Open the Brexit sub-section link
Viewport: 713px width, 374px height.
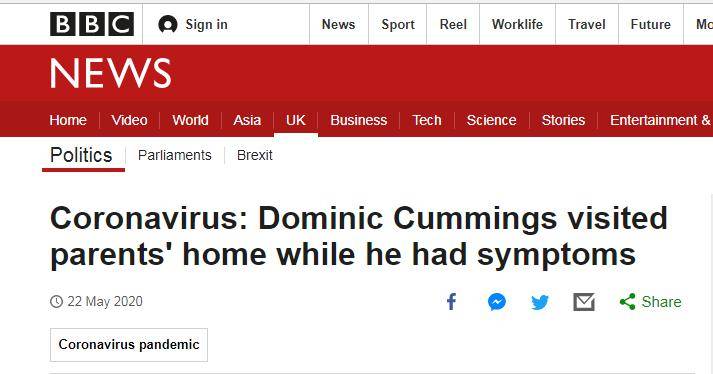(x=255, y=155)
